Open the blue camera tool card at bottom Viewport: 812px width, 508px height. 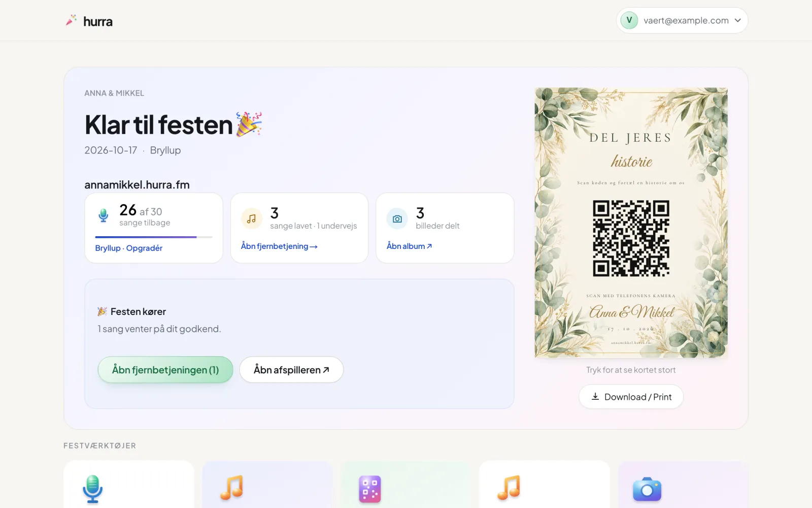(683, 484)
